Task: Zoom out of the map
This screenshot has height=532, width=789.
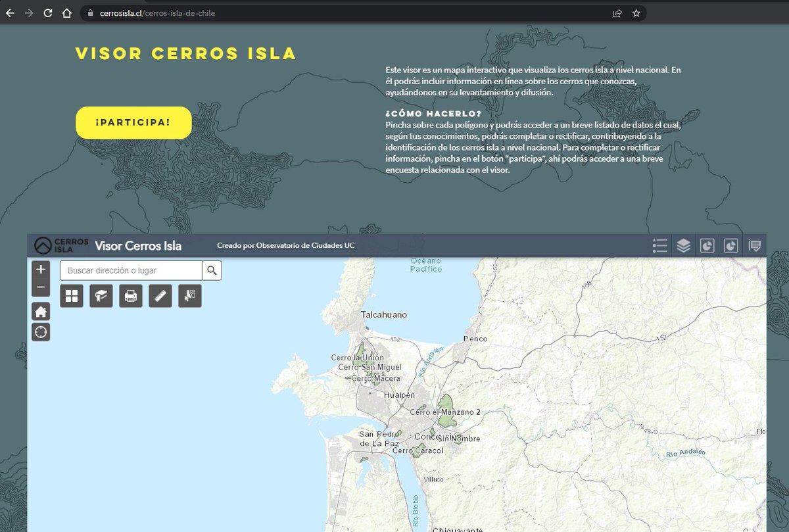Action: coord(41,287)
